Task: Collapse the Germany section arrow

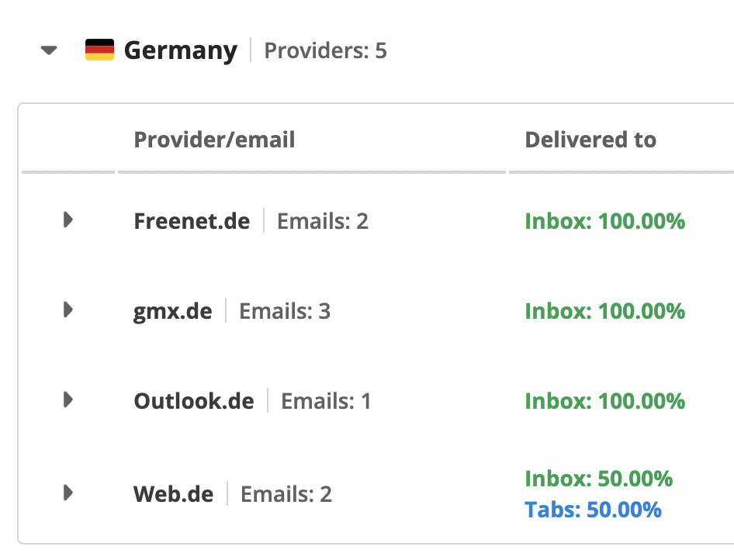Action: click(x=49, y=50)
